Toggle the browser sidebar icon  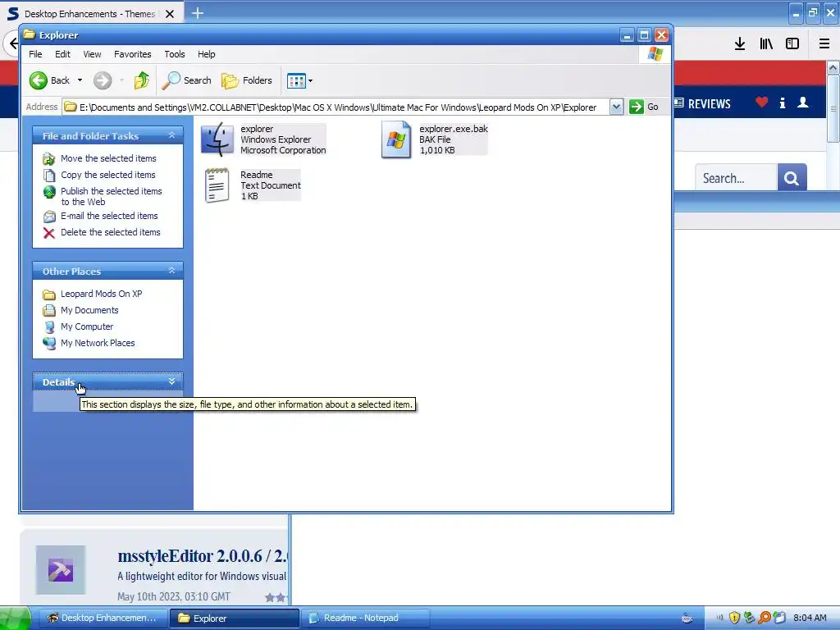tap(792, 44)
